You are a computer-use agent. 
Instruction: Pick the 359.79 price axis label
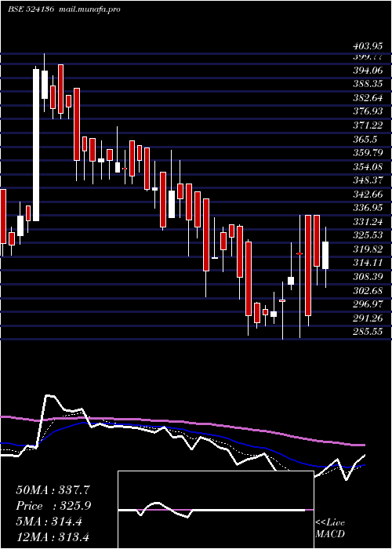[367, 153]
